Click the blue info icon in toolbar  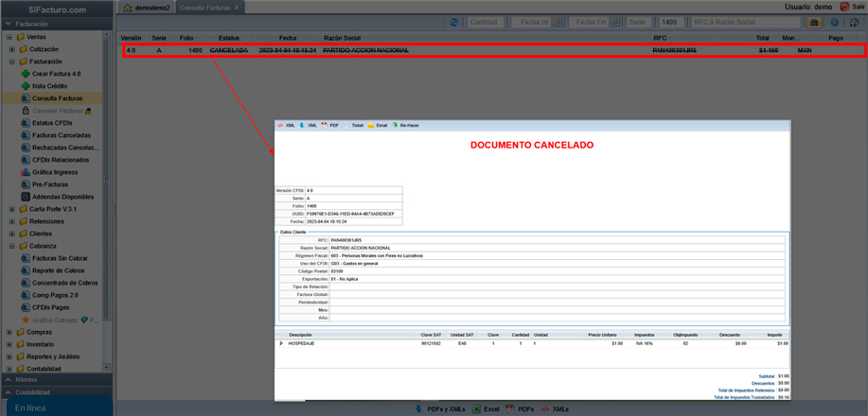[834, 22]
